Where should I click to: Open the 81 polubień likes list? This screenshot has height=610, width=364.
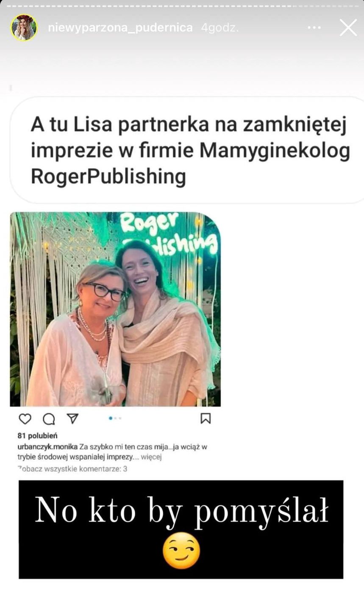tap(38, 435)
